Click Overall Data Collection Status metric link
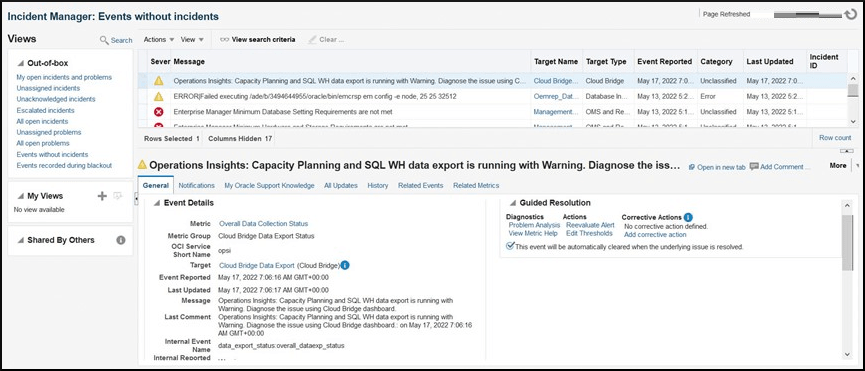865x371 pixels. point(264,223)
